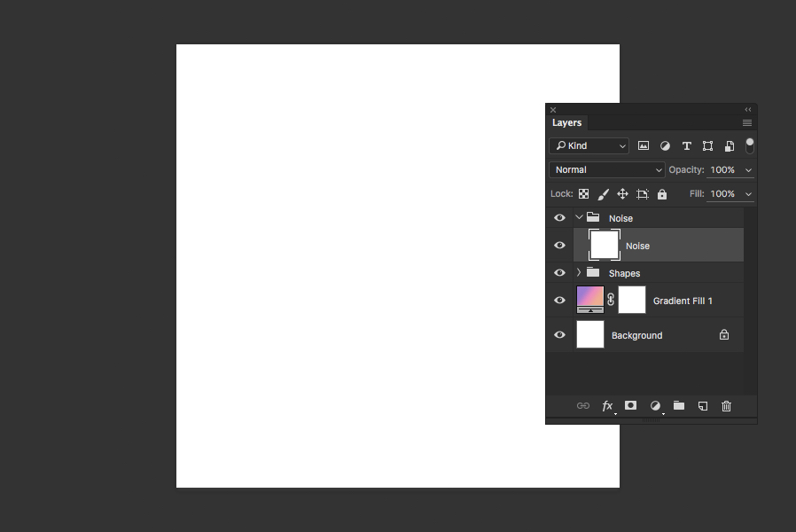The image size is (796, 532).
Task: Create a new layer
Action: click(703, 405)
